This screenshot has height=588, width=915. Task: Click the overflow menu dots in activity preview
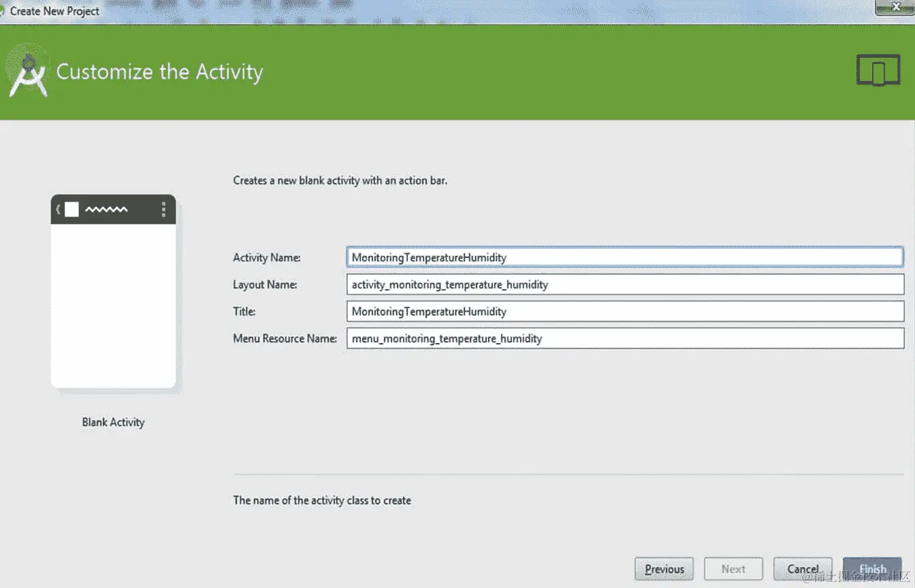[x=163, y=210]
